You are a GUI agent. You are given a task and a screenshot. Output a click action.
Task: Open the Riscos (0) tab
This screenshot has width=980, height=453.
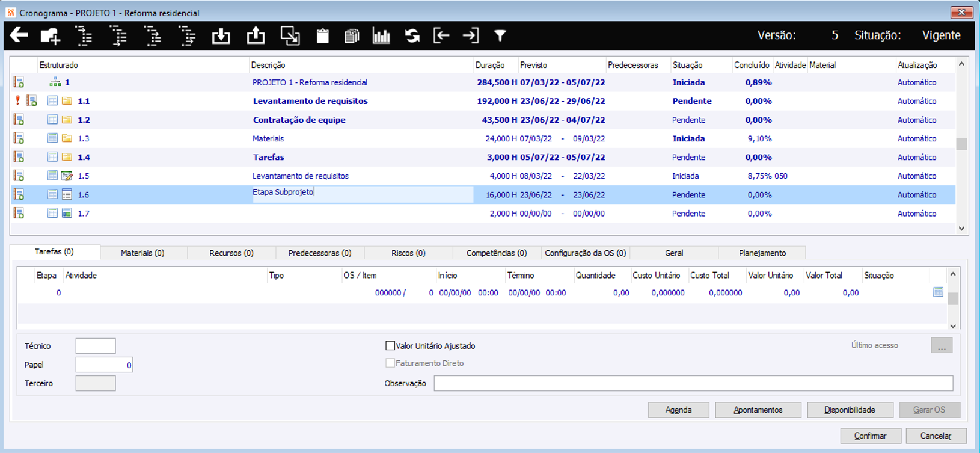pyautogui.click(x=408, y=253)
